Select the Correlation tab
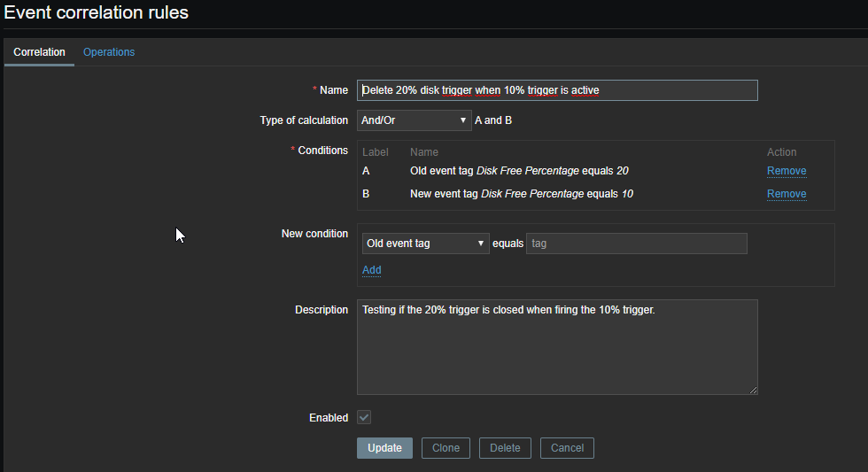868x472 pixels. (x=39, y=52)
